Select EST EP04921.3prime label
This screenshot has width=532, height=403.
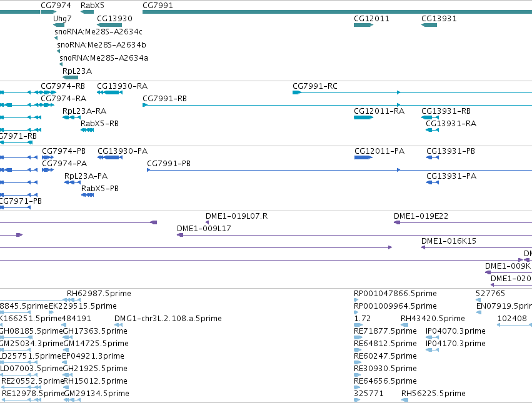pos(93,356)
